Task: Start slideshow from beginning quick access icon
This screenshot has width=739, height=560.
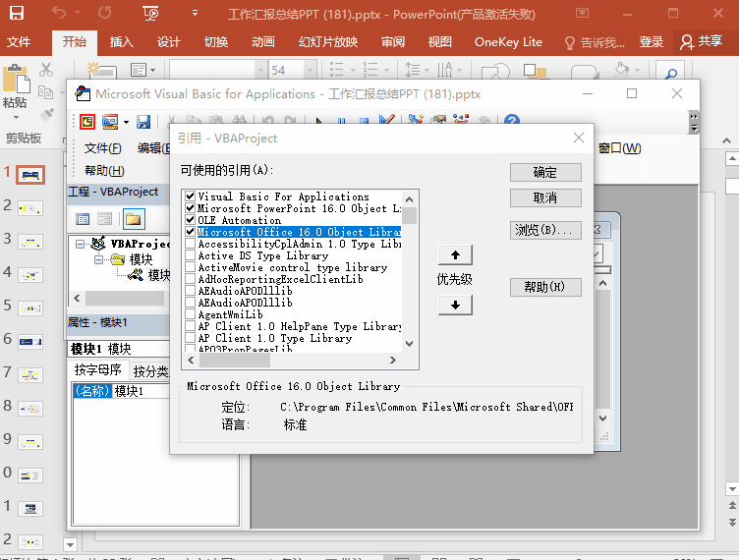Action: pos(150,13)
